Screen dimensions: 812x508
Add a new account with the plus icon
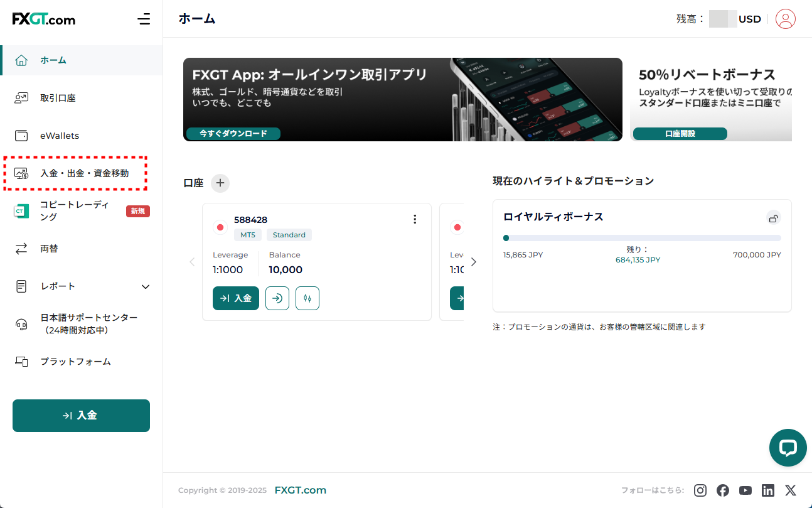pos(220,183)
